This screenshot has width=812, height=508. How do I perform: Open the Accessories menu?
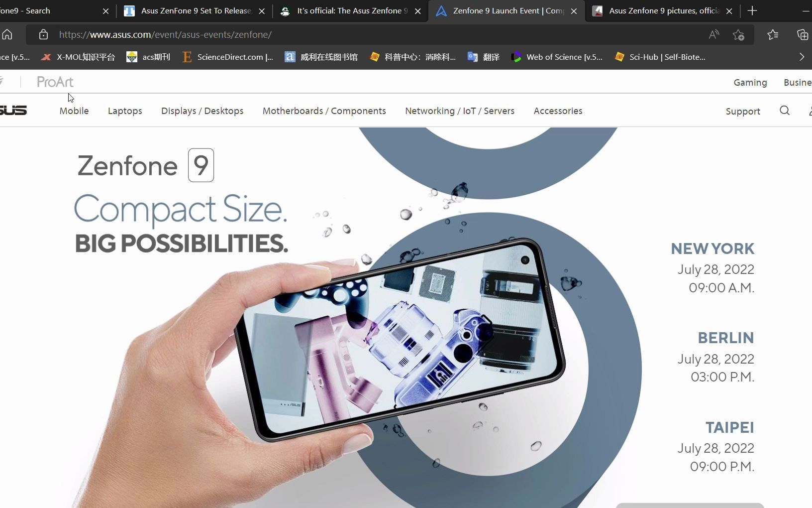point(558,111)
